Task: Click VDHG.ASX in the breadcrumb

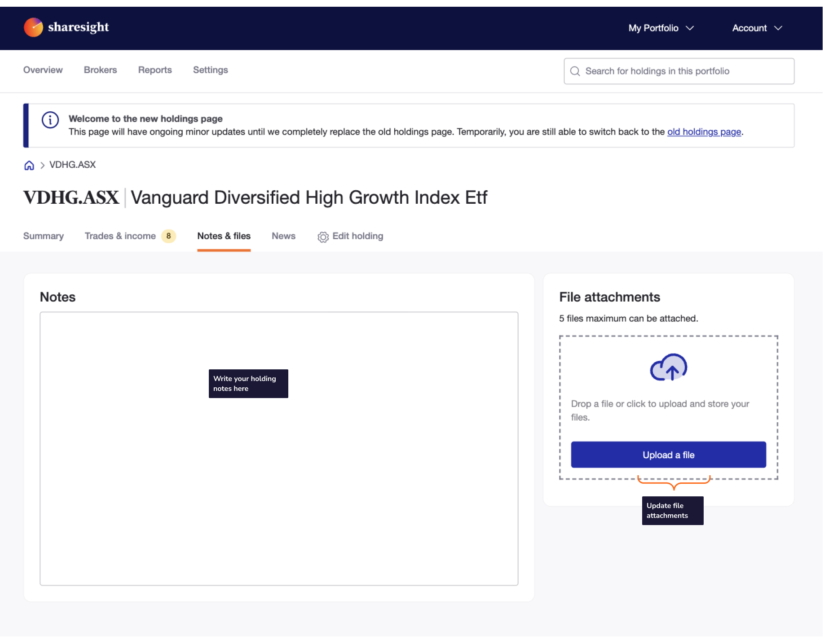Action: click(x=73, y=165)
